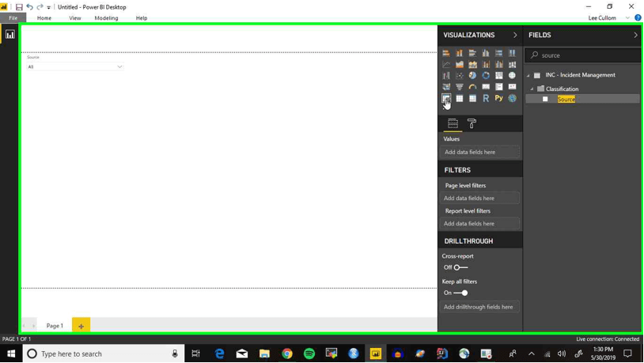
Task: Click the Fields search box containing source
Action: (x=583, y=55)
